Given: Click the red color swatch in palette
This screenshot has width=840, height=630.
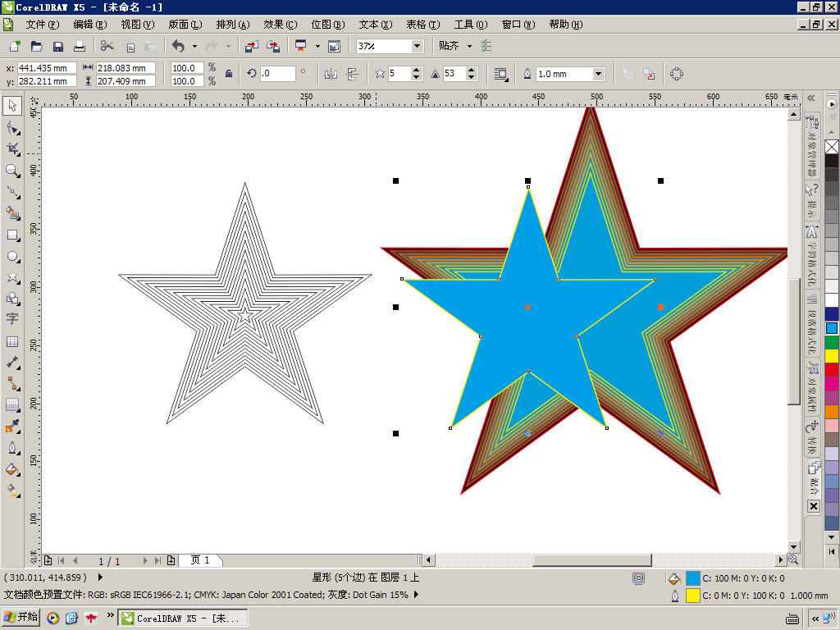Looking at the screenshot, I should pos(832,370).
